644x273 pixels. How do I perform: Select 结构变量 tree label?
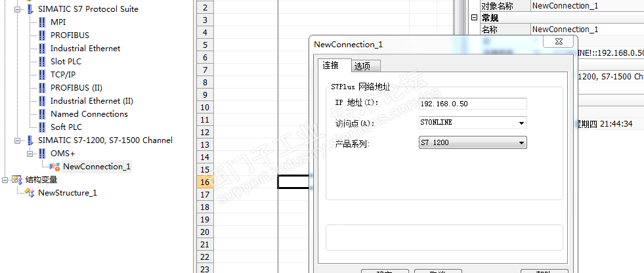pos(41,180)
